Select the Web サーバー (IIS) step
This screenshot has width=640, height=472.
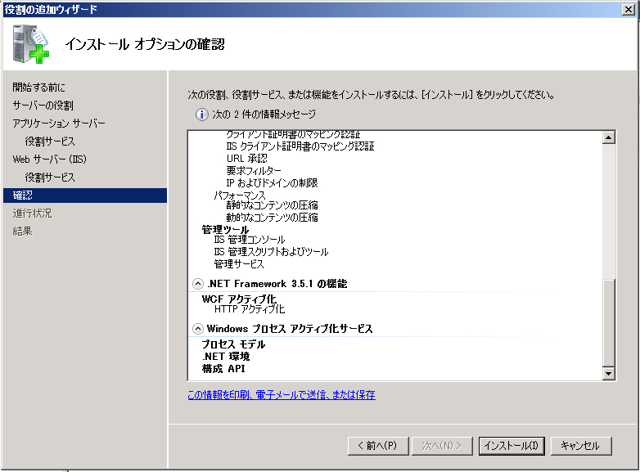click(49, 159)
